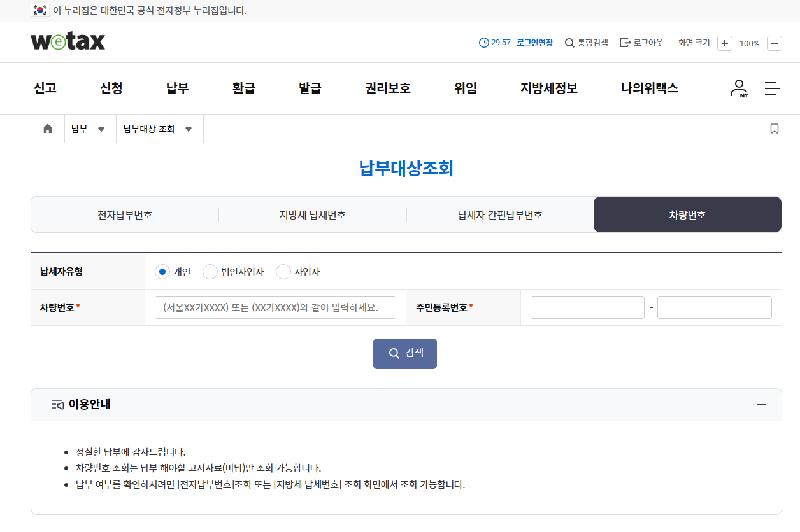This screenshot has height=532, width=800.
Task: Decrease screen size with minus button
Action: click(775, 43)
